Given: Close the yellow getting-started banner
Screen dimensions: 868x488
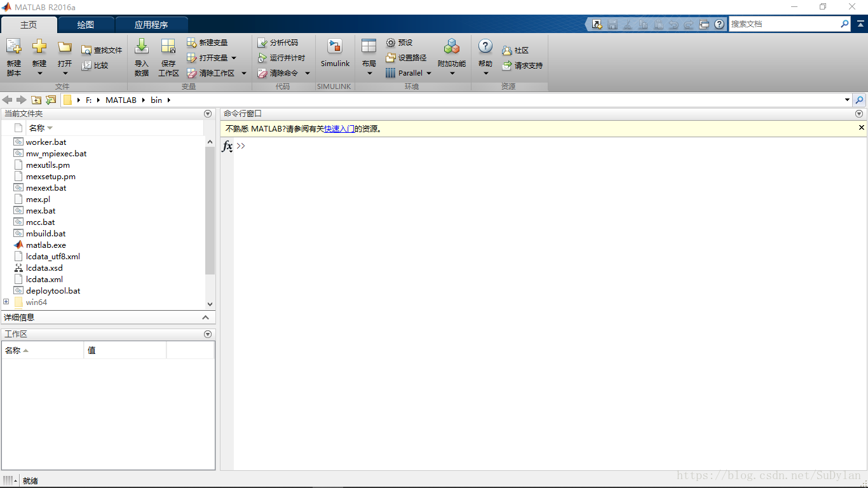Looking at the screenshot, I should coord(862,128).
